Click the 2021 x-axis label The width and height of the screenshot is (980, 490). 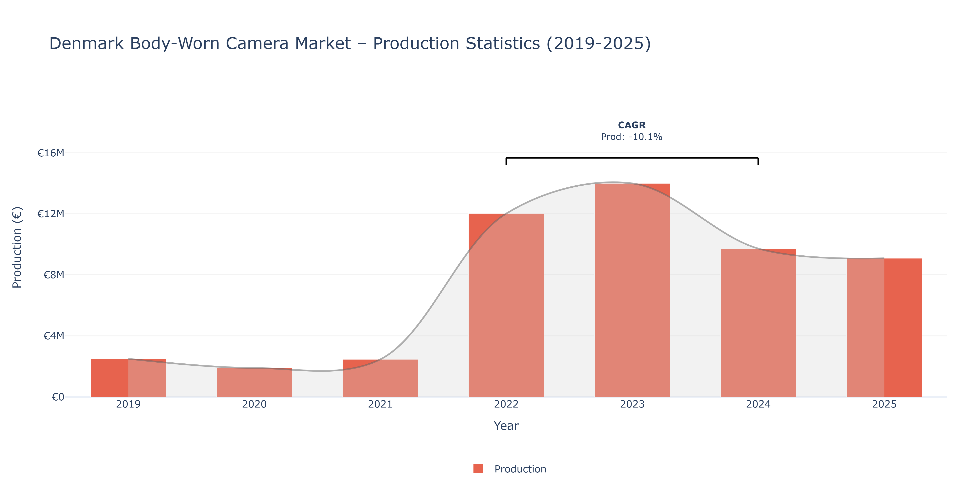tap(380, 404)
